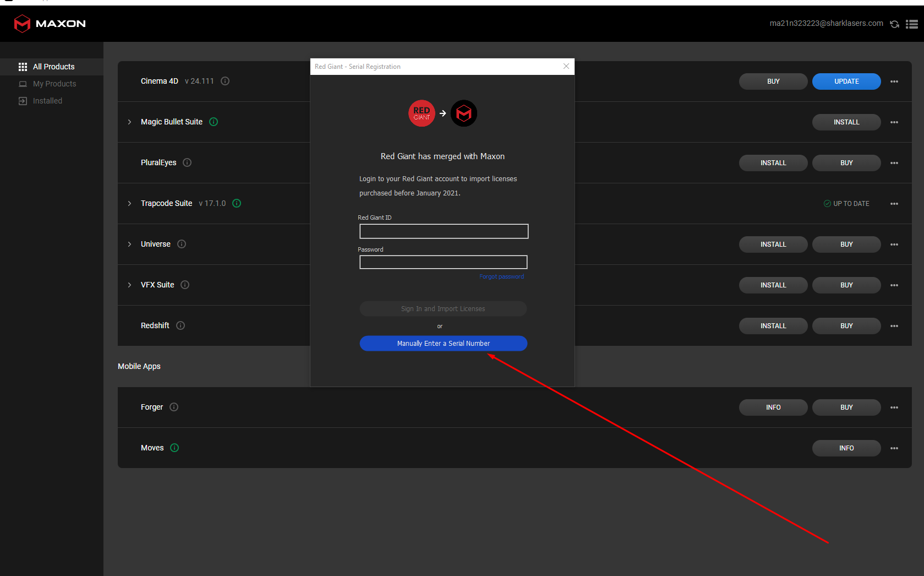Click Manually Enter a Serial Number

(444, 344)
